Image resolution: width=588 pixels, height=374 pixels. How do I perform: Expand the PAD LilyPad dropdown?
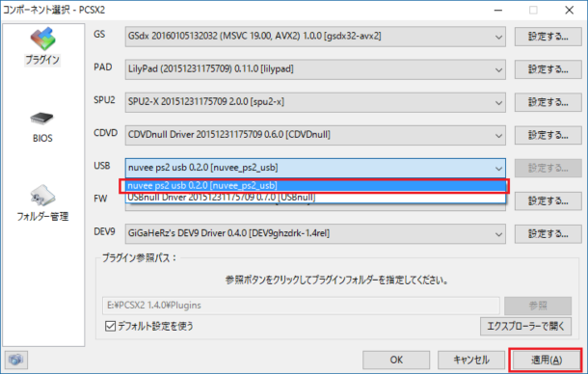315,69
